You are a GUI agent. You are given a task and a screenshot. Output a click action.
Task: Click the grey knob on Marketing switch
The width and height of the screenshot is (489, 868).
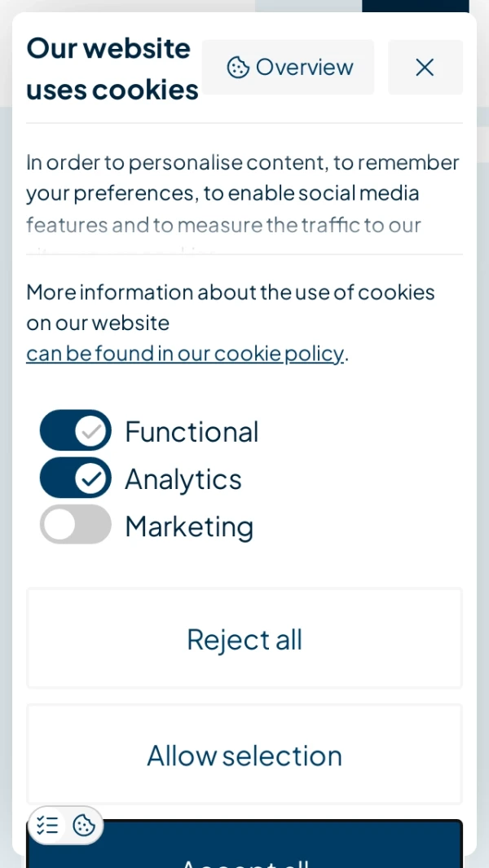click(59, 525)
